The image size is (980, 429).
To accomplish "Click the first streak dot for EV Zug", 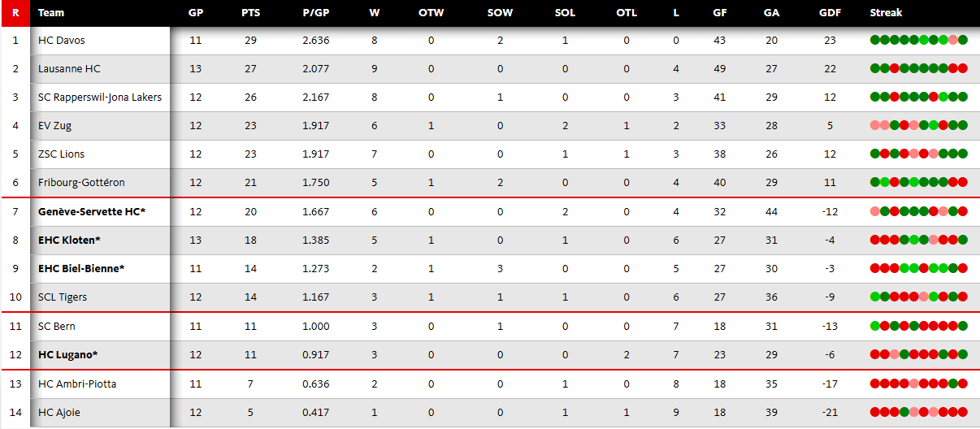I will point(874,126).
